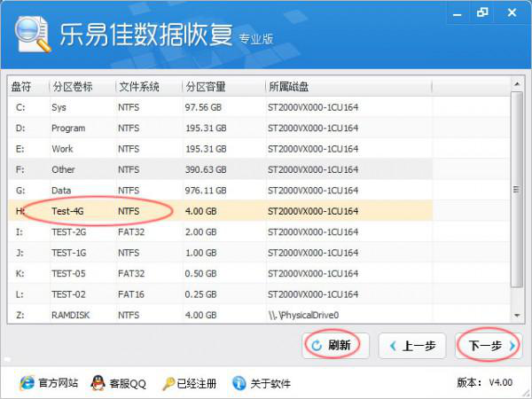The width and height of the screenshot is (532, 399).
Task: Click the 版本: V4.00 version label
Action: 484,383
